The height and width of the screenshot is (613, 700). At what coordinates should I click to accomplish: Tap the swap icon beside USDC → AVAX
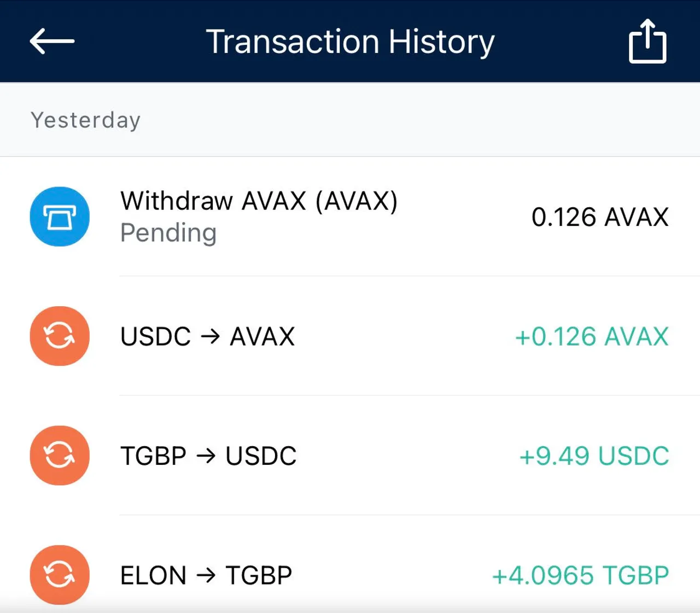(x=60, y=336)
